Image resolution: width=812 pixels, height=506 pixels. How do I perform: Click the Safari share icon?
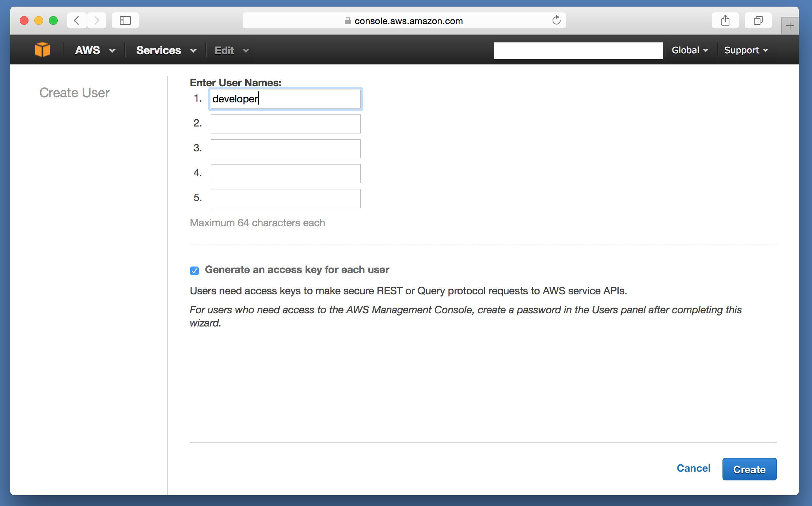coord(725,20)
